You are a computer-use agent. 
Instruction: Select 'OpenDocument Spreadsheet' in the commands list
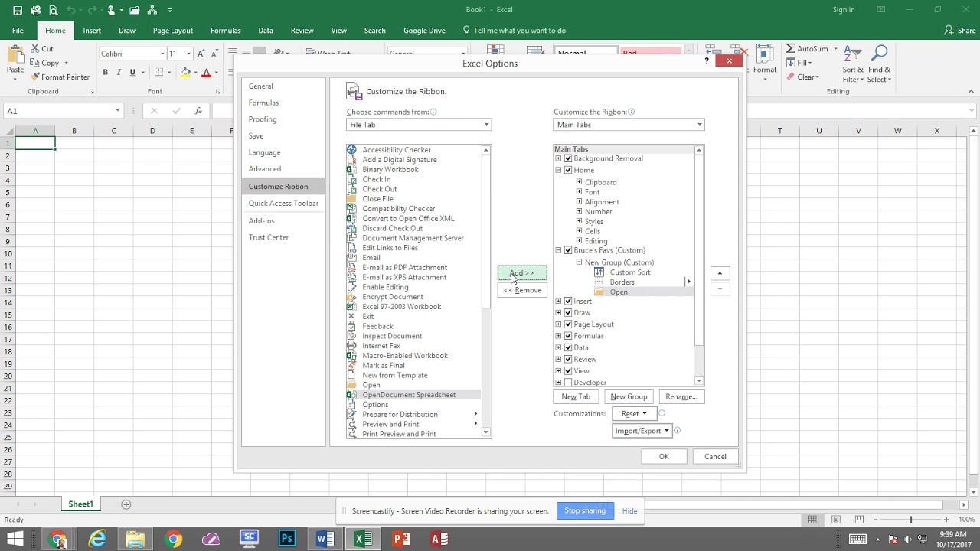[413, 395]
